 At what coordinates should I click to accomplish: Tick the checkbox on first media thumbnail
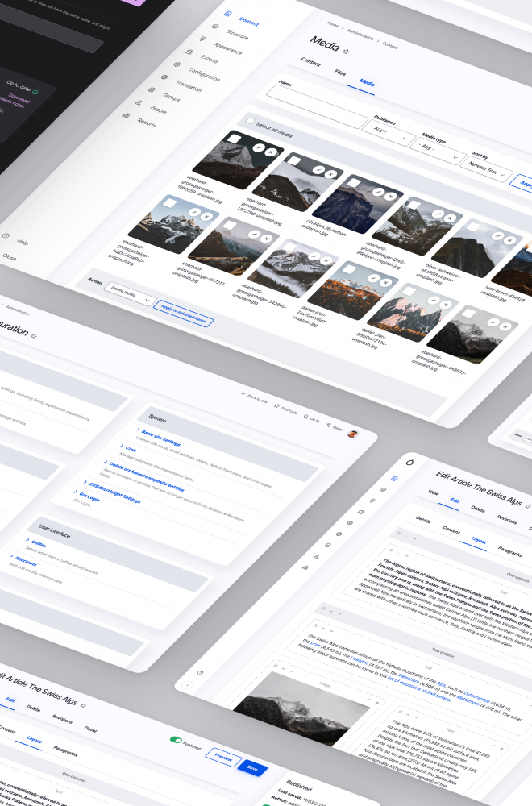click(x=233, y=139)
